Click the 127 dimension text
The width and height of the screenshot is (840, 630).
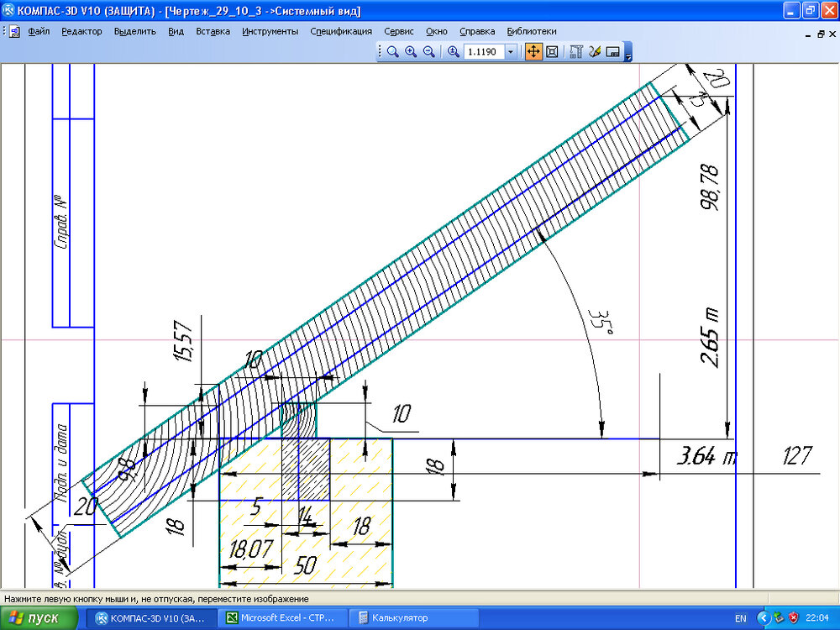(796, 456)
